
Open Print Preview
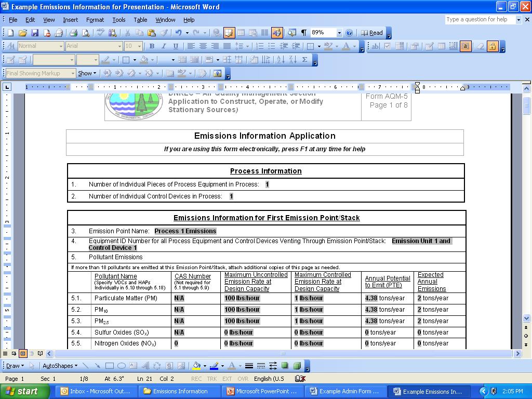click(86, 33)
